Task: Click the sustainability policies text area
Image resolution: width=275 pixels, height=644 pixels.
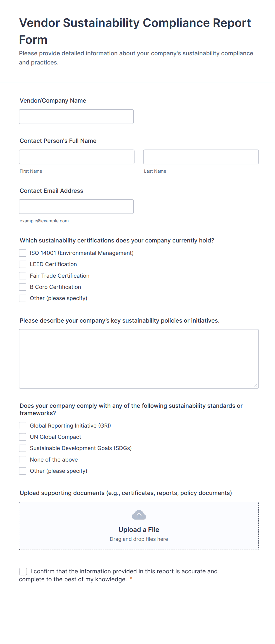Action: click(x=139, y=359)
